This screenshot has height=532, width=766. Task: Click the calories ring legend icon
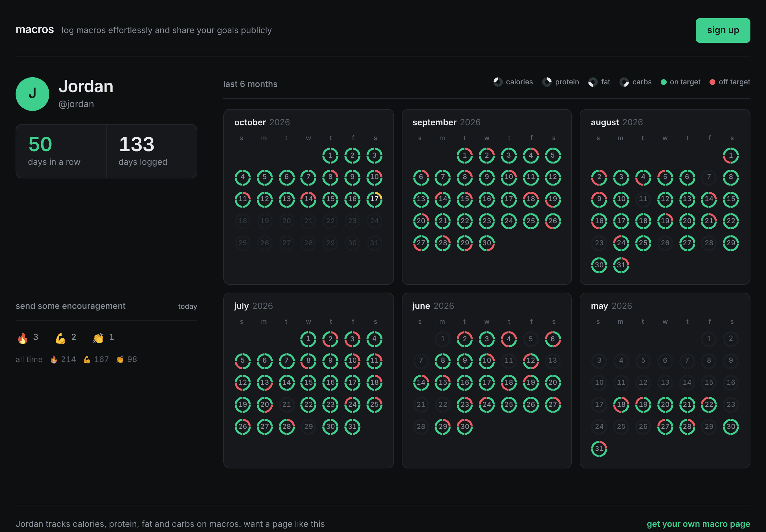coord(498,82)
